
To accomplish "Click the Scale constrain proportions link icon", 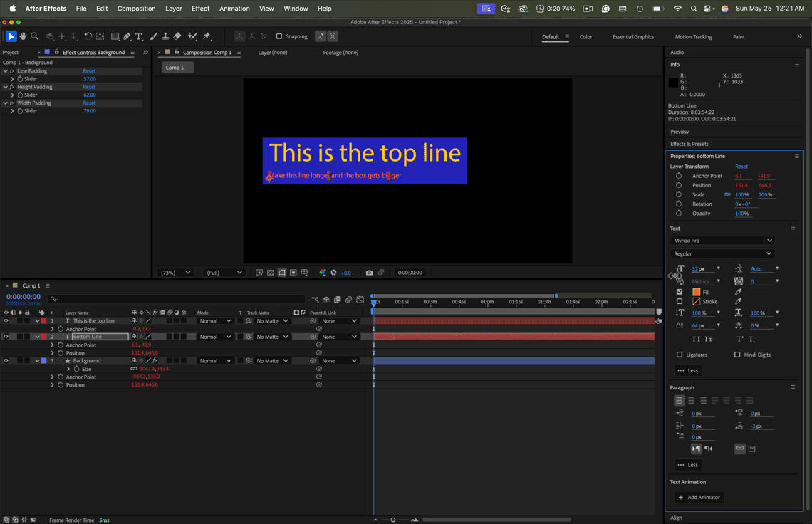I will tap(727, 194).
